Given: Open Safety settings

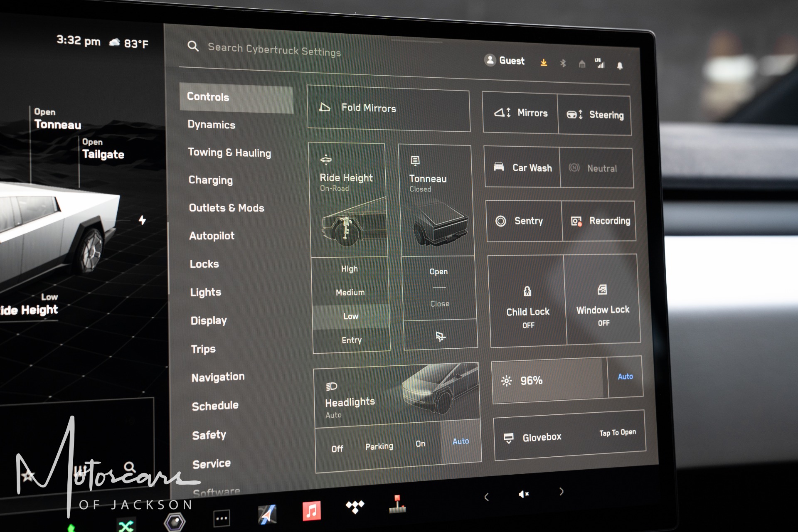Looking at the screenshot, I should 209,435.
